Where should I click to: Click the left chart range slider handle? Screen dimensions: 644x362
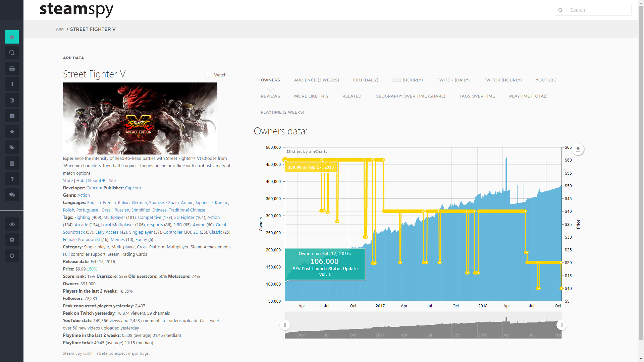point(285,325)
